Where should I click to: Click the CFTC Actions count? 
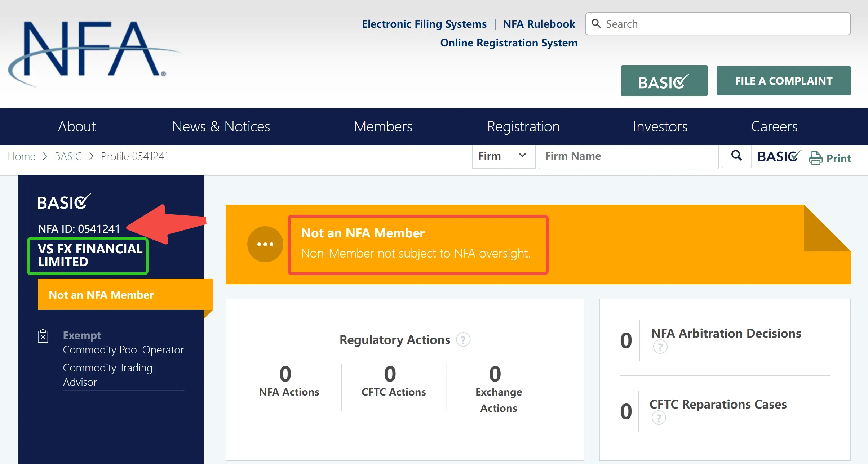tap(390, 374)
